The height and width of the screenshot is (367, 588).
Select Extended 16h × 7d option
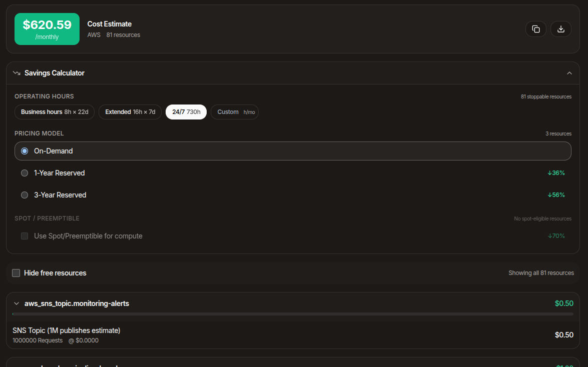(130, 112)
